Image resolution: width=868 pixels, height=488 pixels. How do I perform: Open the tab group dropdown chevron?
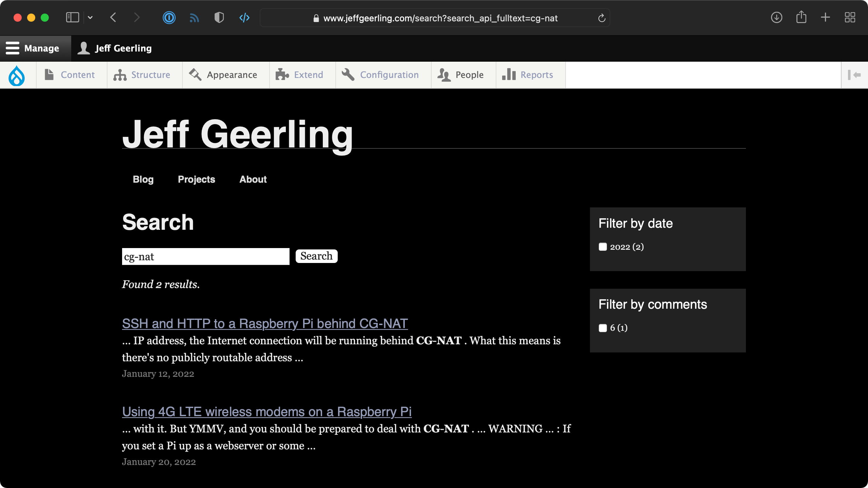[x=90, y=18]
